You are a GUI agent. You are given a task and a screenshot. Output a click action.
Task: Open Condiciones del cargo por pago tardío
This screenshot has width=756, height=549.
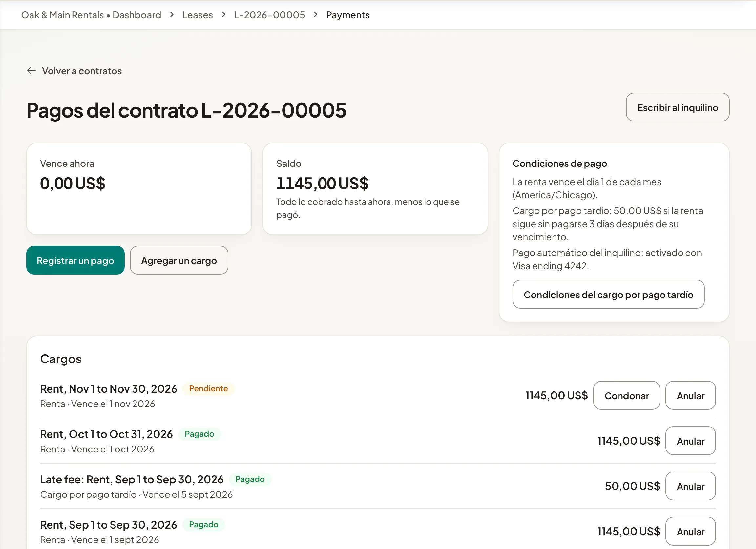point(608,295)
